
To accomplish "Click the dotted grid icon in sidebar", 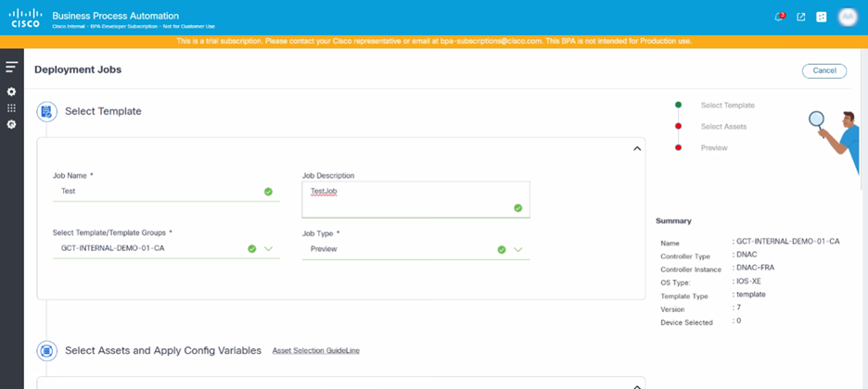I will coord(12,107).
